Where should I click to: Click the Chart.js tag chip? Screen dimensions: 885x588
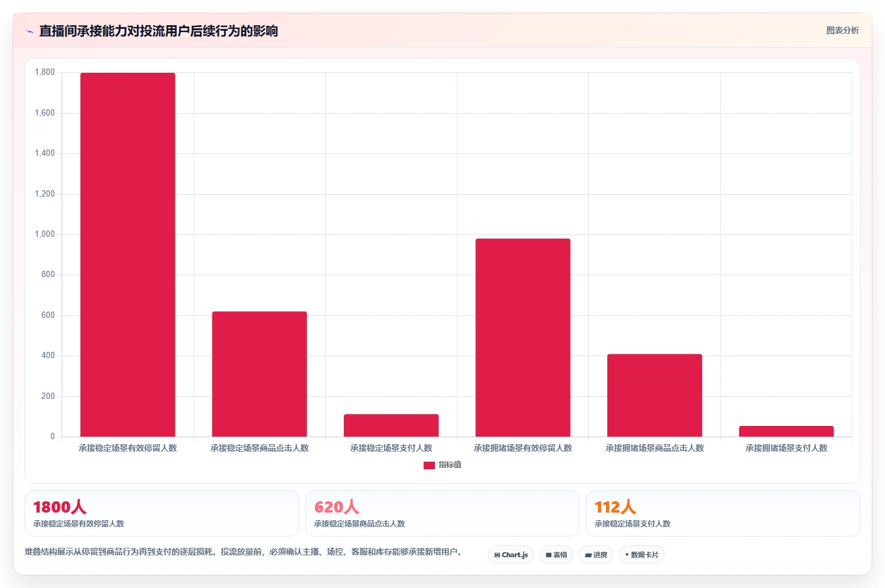pos(511,555)
